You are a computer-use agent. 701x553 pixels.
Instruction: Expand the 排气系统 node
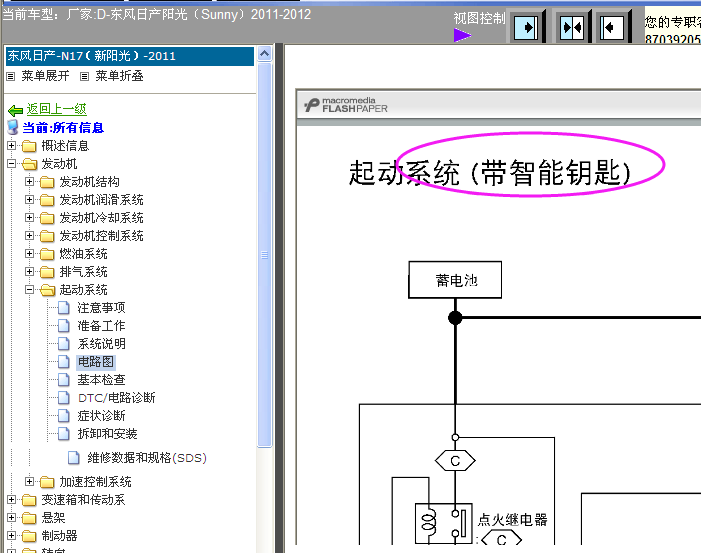pyautogui.click(x=30, y=271)
